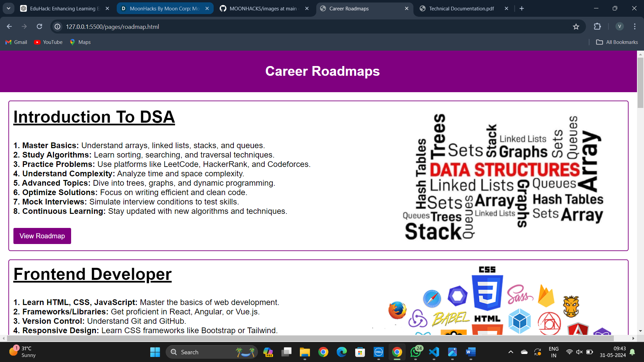This screenshot has width=644, height=362.
Task: Open Visual Studio Code from taskbar
Action: (x=434, y=352)
